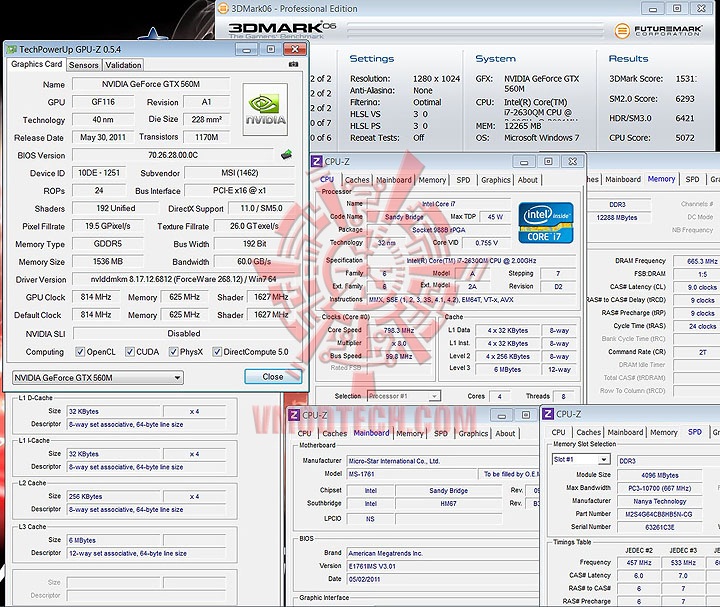Click the Module Size 4096 MBytes value
Screen dimensions: 720x607
(x=659, y=475)
